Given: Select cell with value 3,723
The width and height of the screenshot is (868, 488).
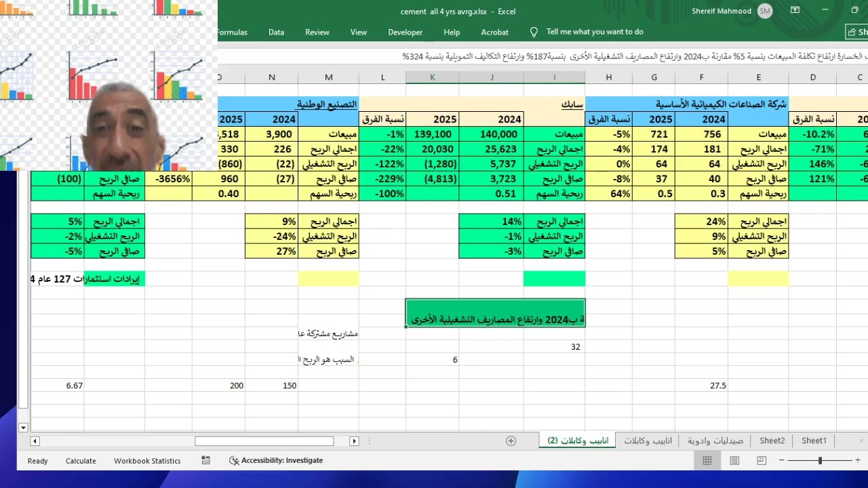Looking at the screenshot, I should [x=492, y=179].
